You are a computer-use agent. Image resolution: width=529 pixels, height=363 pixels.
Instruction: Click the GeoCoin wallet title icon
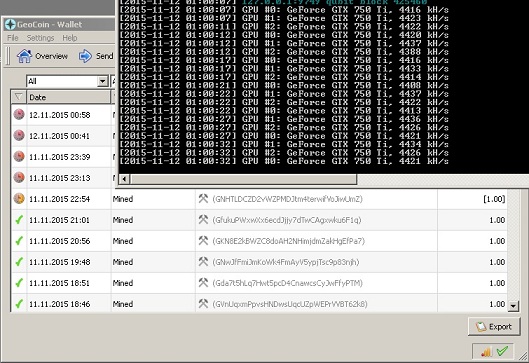pyautogui.click(x=10, y=24)
